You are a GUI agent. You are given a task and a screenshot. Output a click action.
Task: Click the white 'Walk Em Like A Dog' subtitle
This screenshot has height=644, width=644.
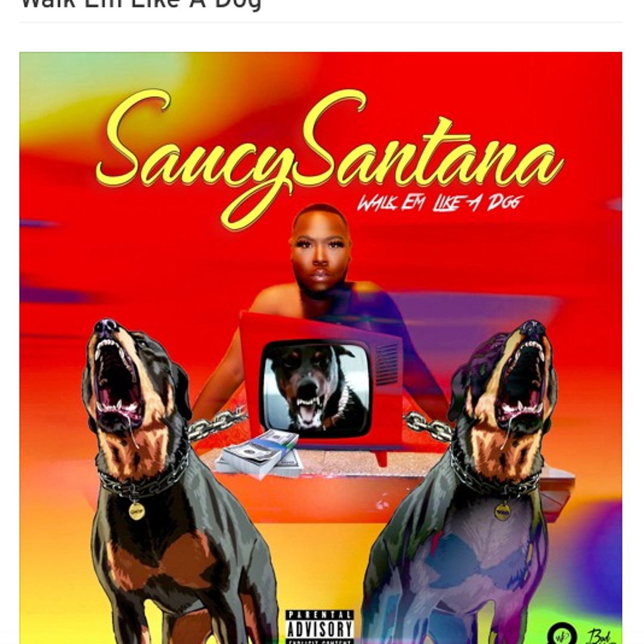pyautogui.click(x=440, y=202)
